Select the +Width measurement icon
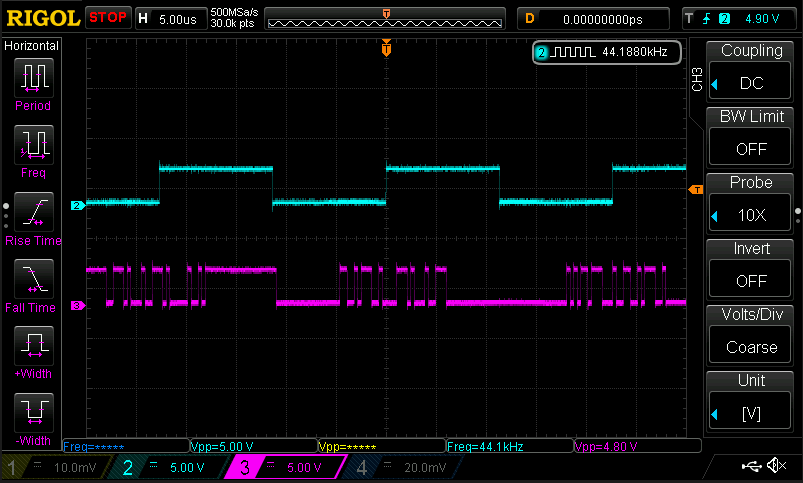The width and height of the screenshot is (803, 483). pyautogui.click(x=34, y=346)
